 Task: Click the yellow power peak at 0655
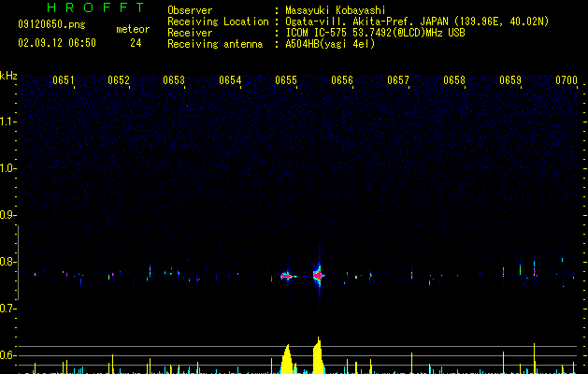click(287, 359)
